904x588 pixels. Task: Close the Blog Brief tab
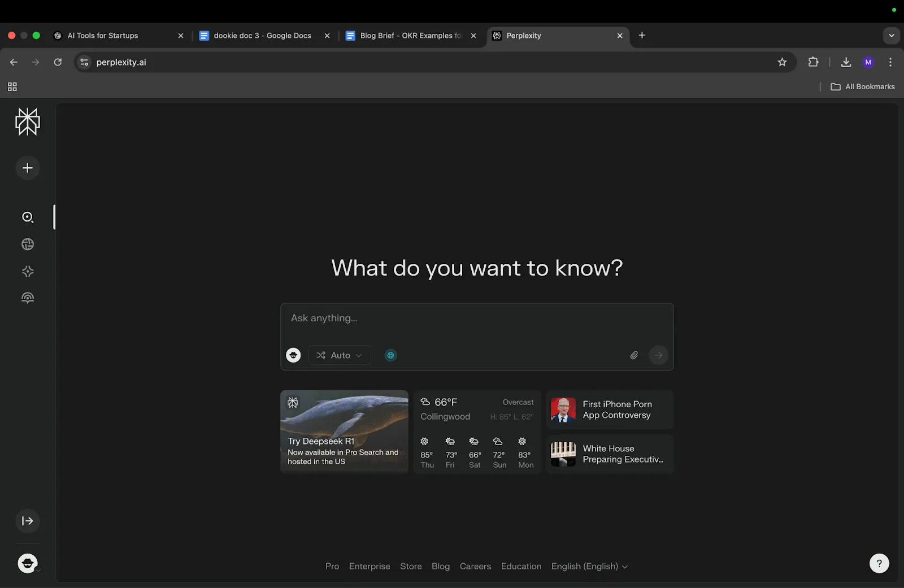point(473,36)
